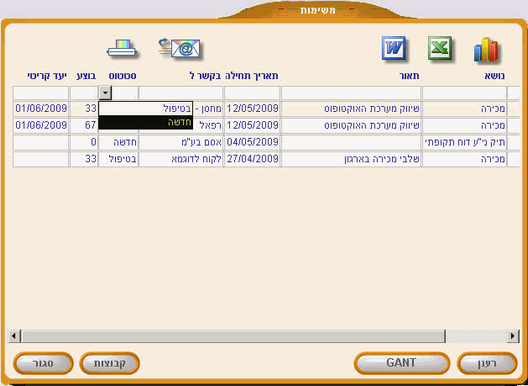
Task: Click the date cell '27/04/2009'
Action: coord(252,159)
